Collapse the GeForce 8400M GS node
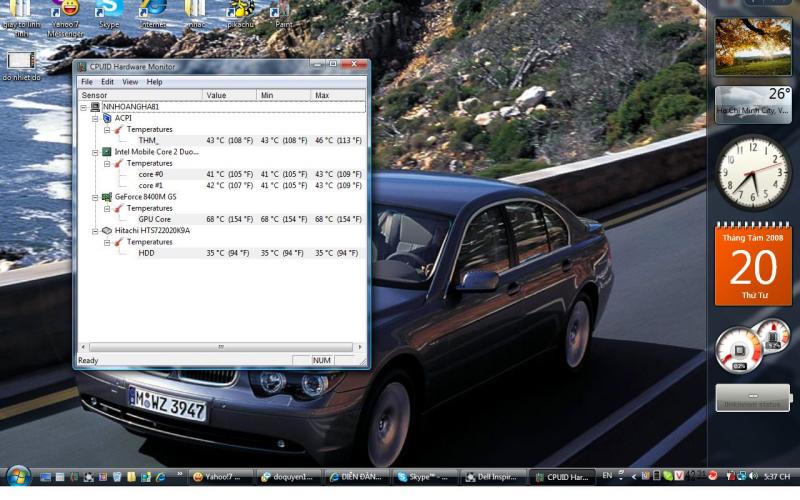This screenshot has height=500, width=800. pos(95,198)
